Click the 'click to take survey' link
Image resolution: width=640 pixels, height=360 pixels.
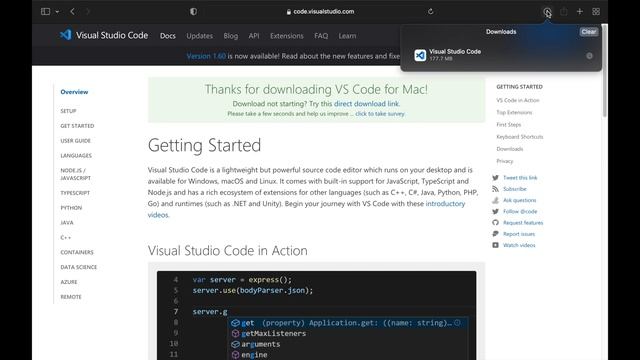(380, 114)
